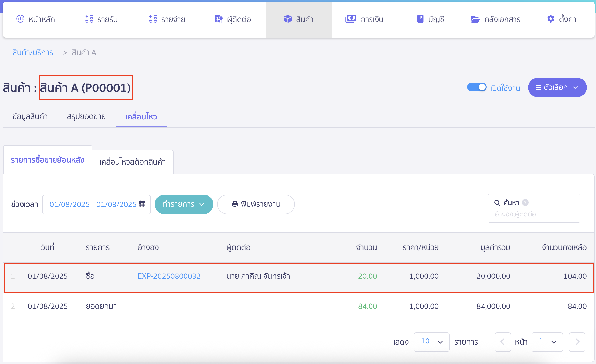This screenshot has height=364, width=596.
Task: Click the ยอดยกมา row label
Action: point(101,306)
